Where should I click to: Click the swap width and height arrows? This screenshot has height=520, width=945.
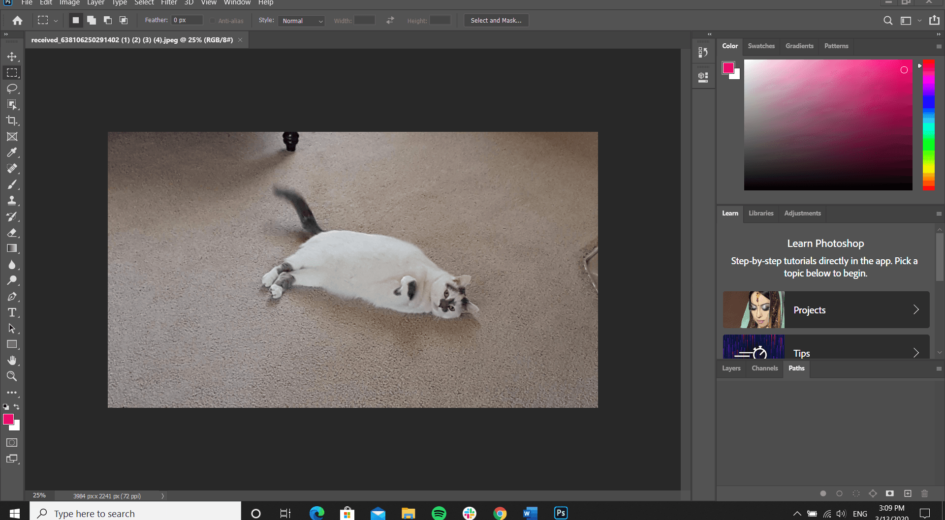390,20
